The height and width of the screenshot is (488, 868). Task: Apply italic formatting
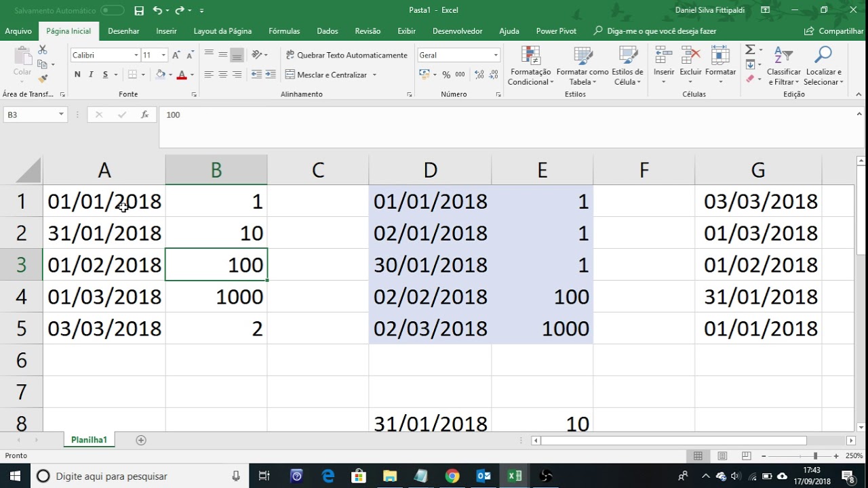pos(91,75)
